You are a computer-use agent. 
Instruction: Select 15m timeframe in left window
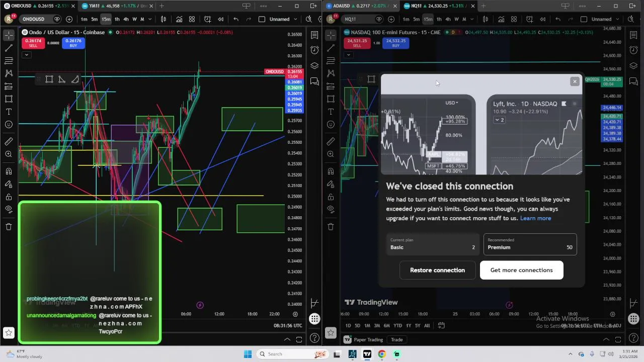tap(106, 19)
